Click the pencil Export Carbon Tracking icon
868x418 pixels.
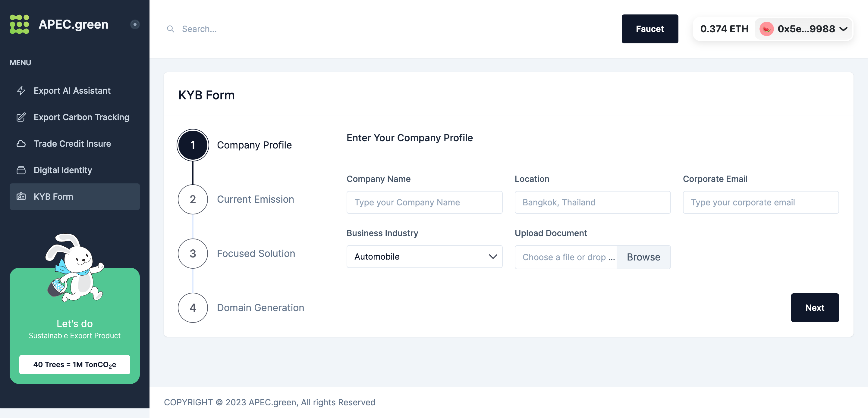tap(21, 117)
